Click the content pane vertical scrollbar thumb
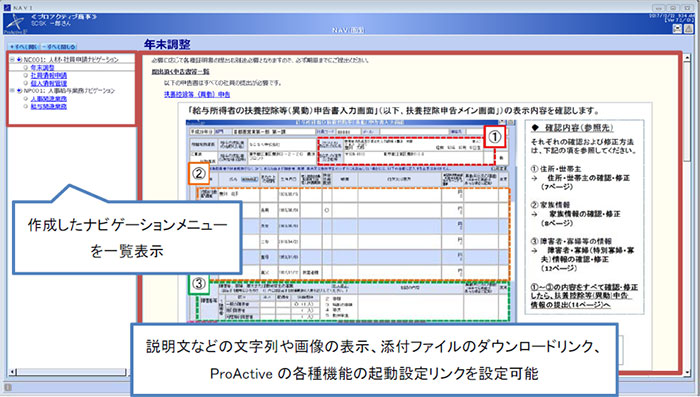The width and height of the screenshot is (700, 397). tap(688, 113)
